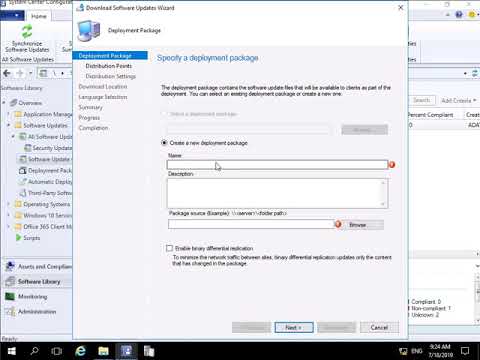Open Deployment Packages node
This screenshot has height=360, width=480.
pyautogui.click(x=45, y=171)
